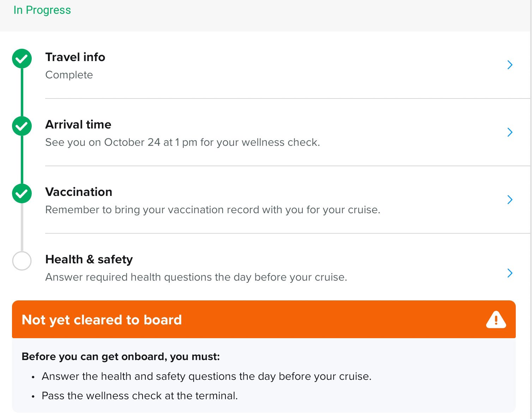Image resolution: width=532 pixels, height=419 pixels.
Task: Click green checkmark beside Travel info
Action: [22, 59]
